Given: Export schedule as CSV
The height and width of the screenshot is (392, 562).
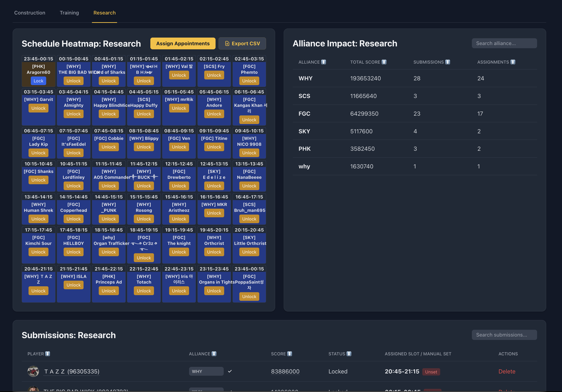Looking at the screenshot, I should point(242,43).
